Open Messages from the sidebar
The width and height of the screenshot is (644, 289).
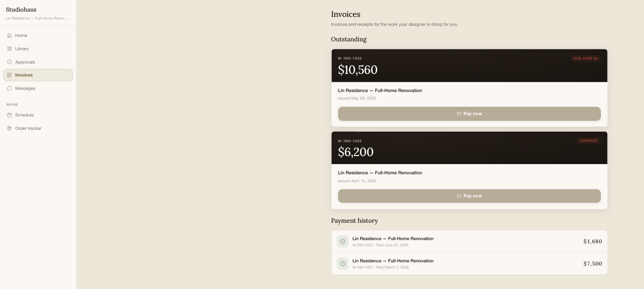(x=38, y=88)
